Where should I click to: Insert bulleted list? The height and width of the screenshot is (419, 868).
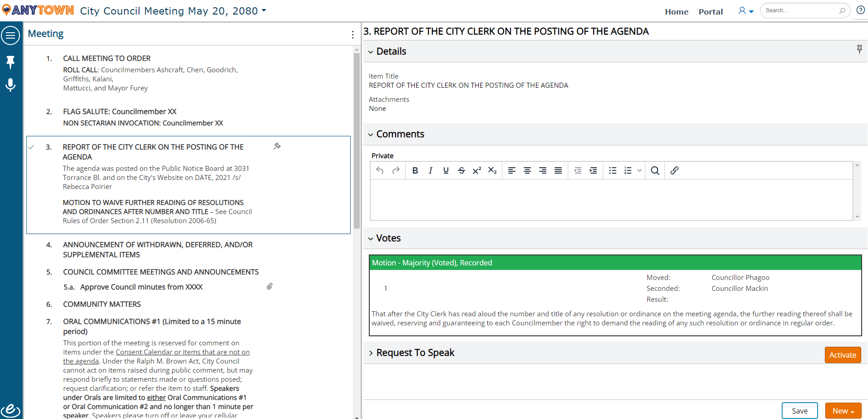point(613,170)
